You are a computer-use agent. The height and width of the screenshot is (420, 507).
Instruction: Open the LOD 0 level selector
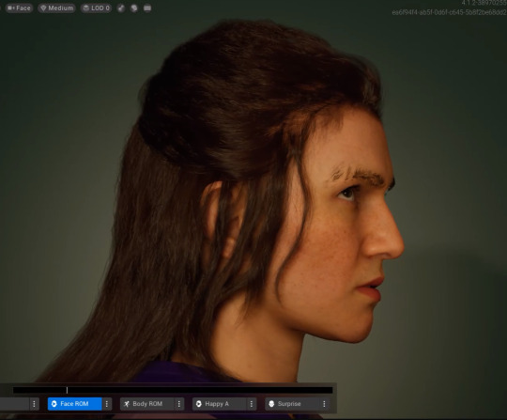(x=97, y=8)
